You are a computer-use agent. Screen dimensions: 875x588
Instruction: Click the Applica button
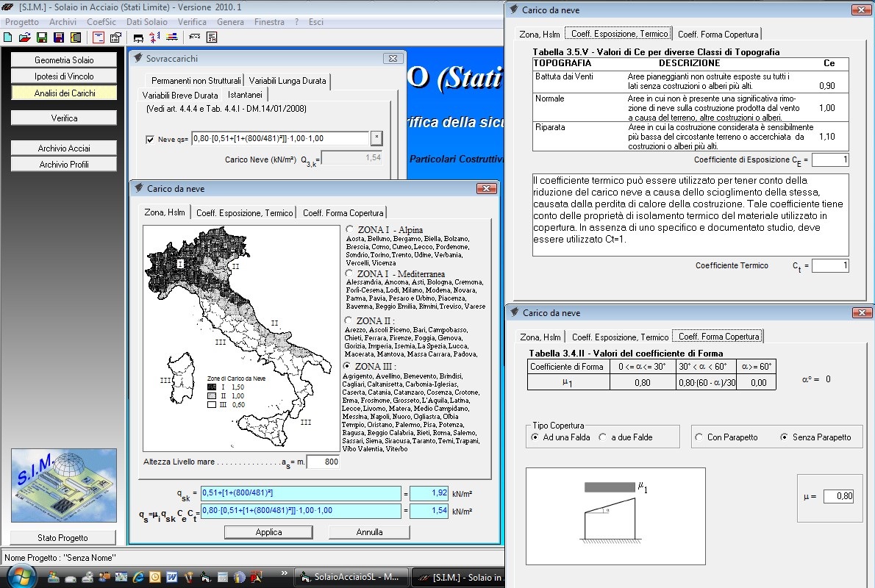268,532
